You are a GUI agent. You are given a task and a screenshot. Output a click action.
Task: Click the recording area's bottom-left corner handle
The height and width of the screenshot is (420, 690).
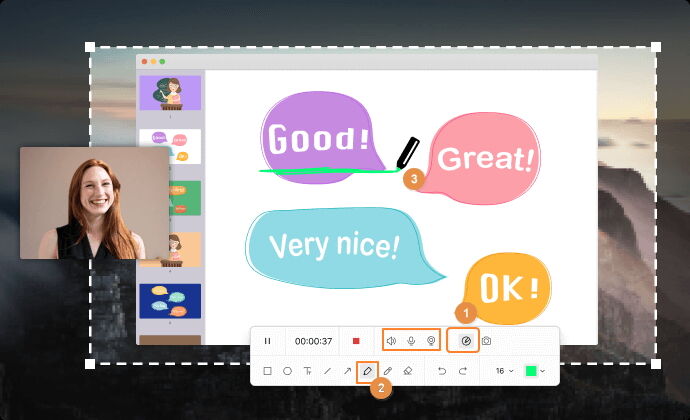[90, 364]
